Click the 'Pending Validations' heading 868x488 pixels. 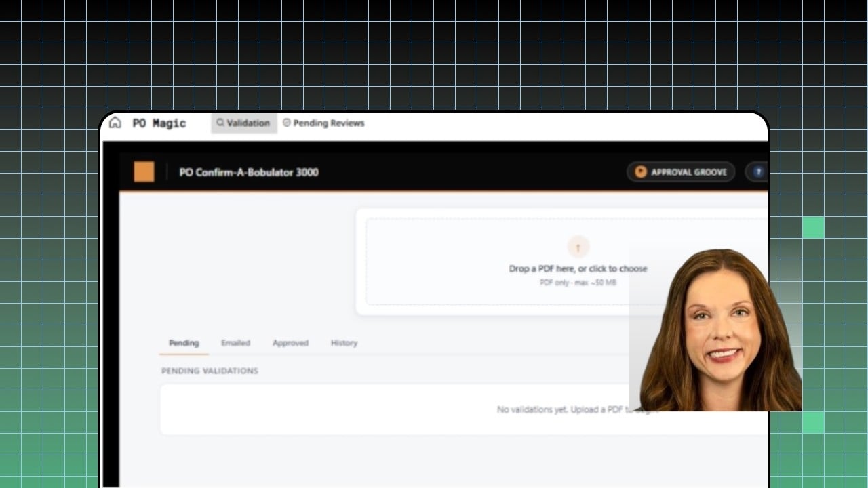coord(210,371)
